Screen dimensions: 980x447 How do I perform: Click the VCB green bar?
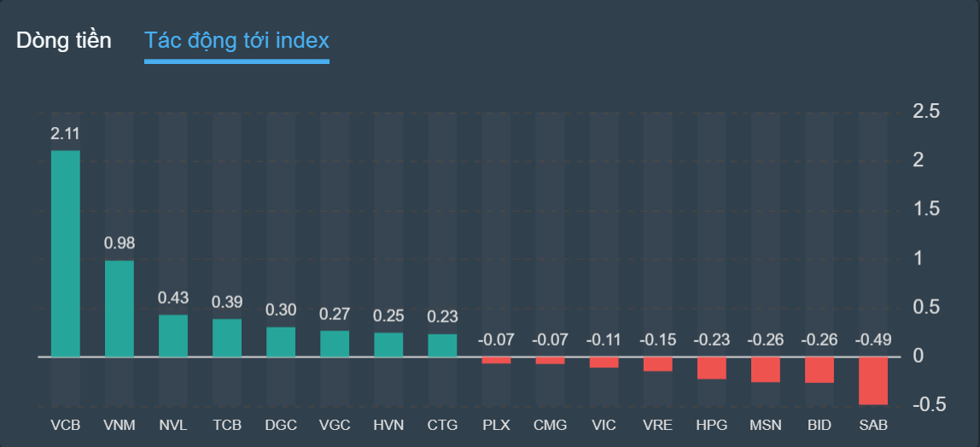pos(66,253)
